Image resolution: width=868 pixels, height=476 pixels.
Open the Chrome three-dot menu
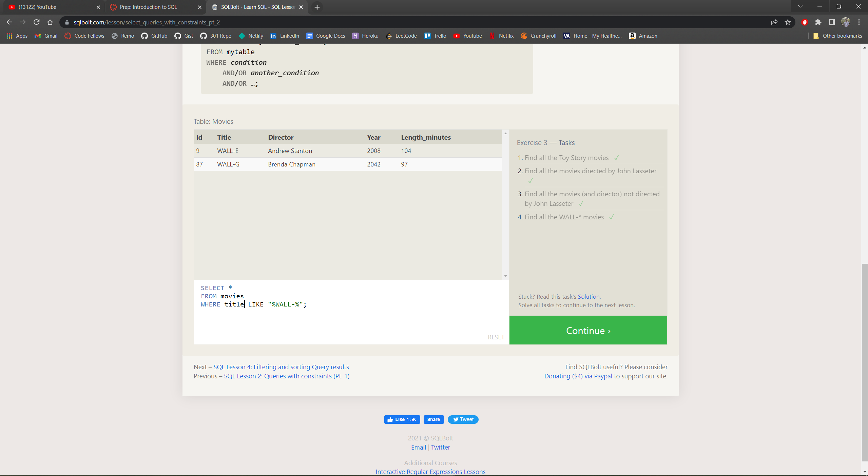859,22
